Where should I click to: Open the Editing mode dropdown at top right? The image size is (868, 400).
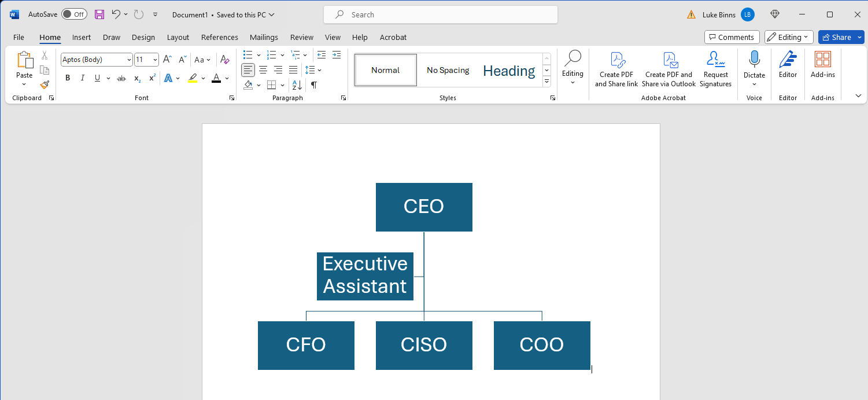point(789,37)
